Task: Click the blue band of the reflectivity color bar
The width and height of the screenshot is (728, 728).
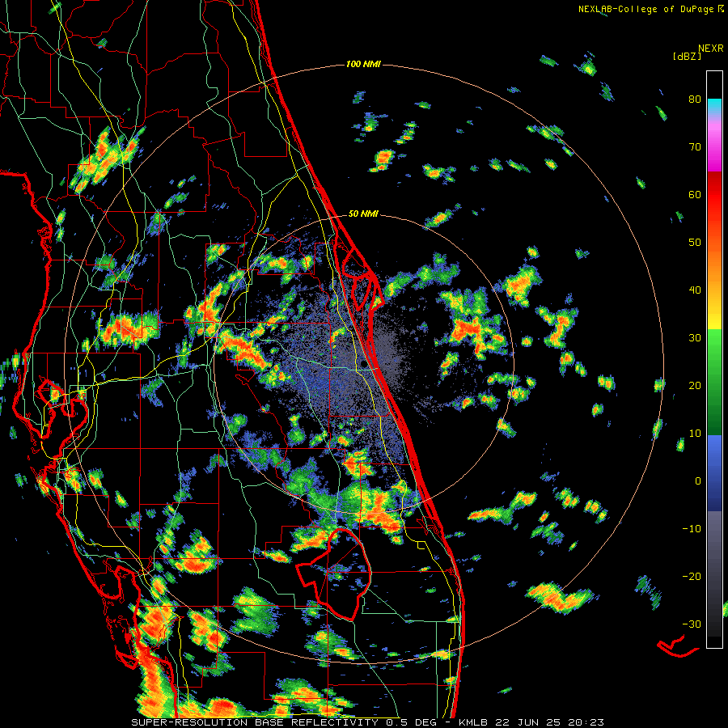Action: pos(714,472)
